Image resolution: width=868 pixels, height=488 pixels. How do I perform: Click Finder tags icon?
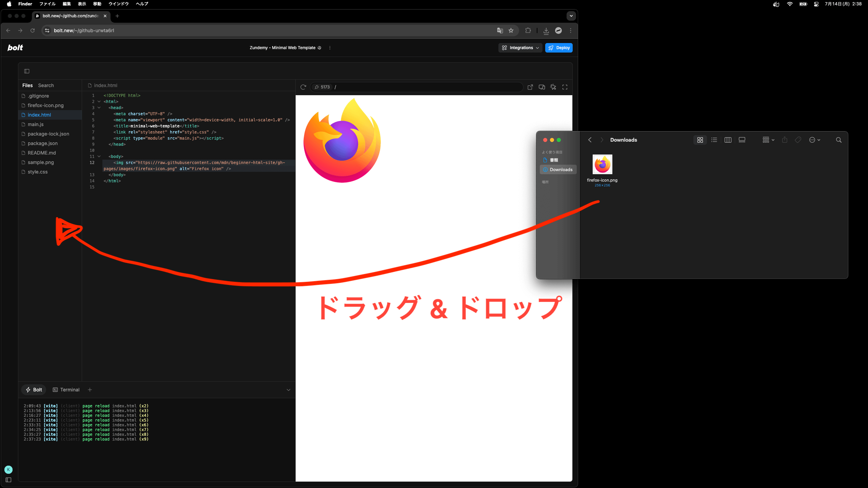[798, 140]
